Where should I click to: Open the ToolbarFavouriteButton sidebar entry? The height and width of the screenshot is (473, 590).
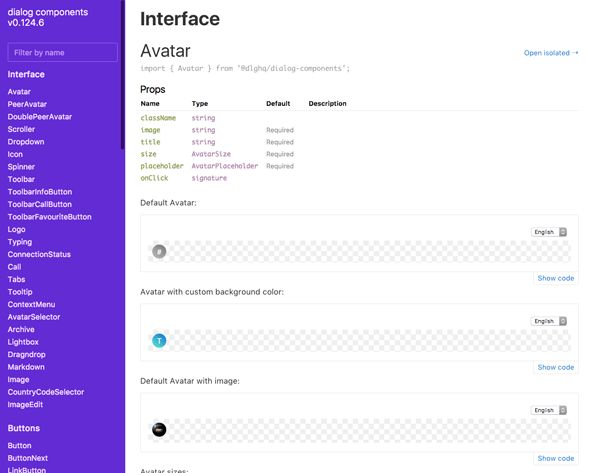coord(50,217)
